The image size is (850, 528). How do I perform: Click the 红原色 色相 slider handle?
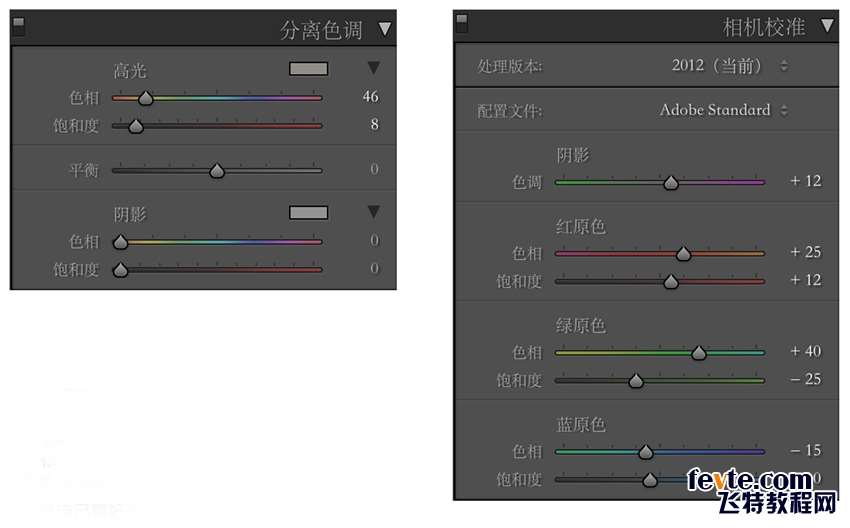pyautogui.click(x=683, y=254)
